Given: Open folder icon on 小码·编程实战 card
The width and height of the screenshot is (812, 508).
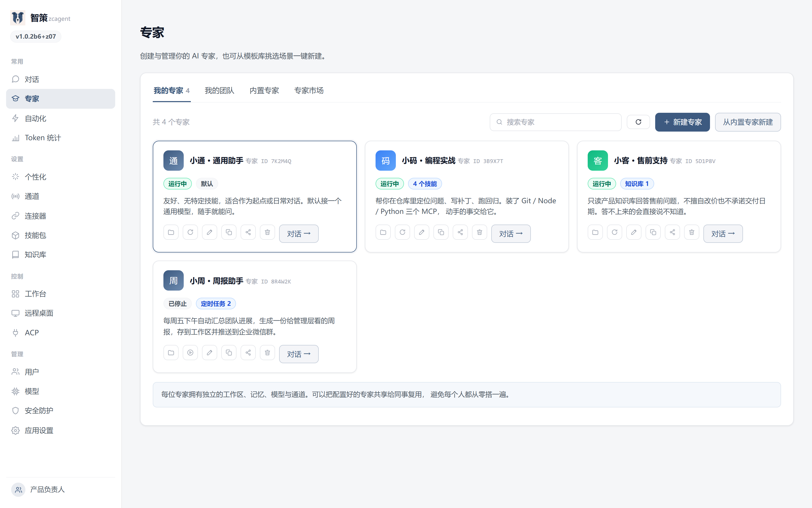Looking at the screenshot, I should (x=383, y=232).
